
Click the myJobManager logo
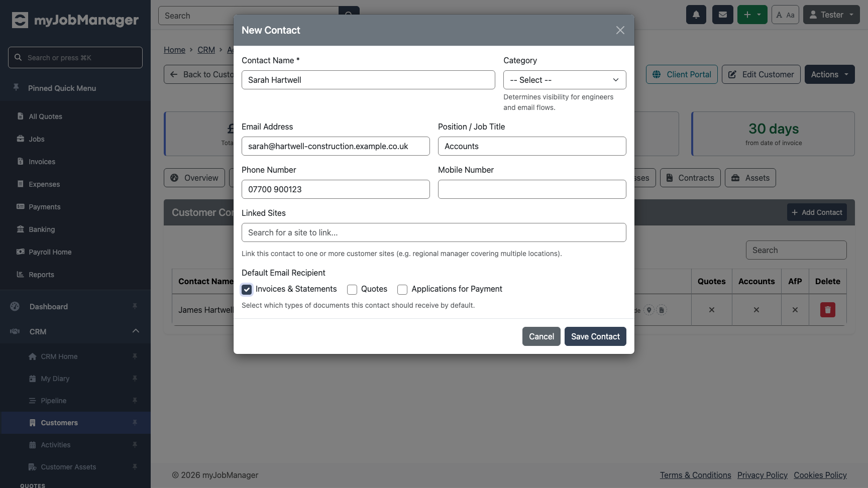(75, 20)
